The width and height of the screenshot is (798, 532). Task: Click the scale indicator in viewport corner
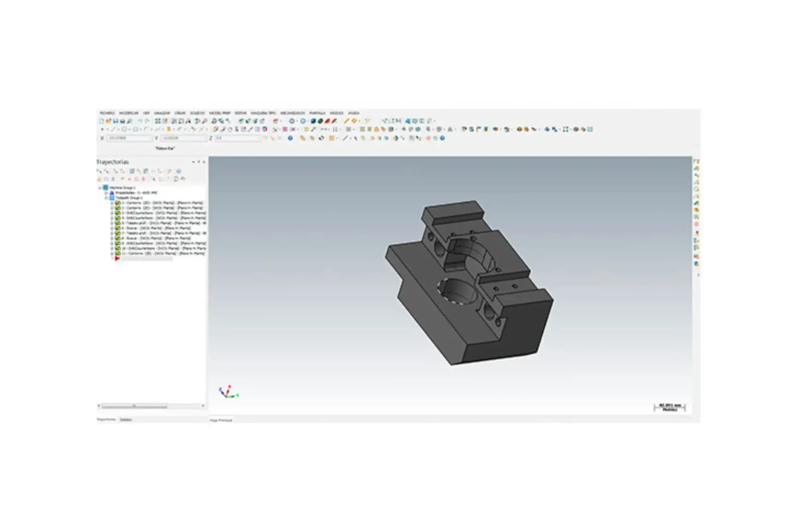click(670, 407)
